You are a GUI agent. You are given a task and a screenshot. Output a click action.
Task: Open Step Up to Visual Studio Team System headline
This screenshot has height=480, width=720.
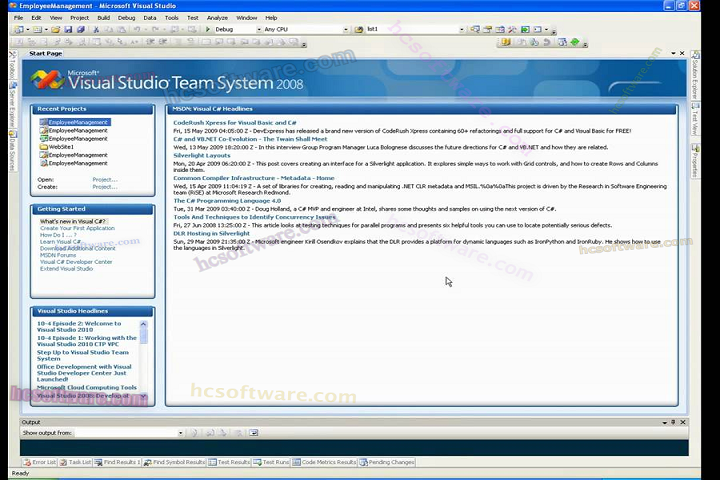point(83,356)
